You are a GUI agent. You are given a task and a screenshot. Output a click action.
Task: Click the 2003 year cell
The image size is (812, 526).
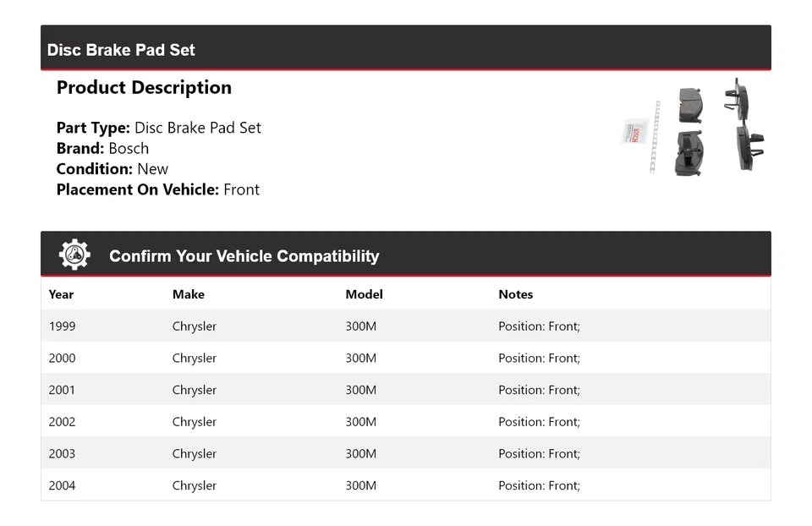point(62,454)
